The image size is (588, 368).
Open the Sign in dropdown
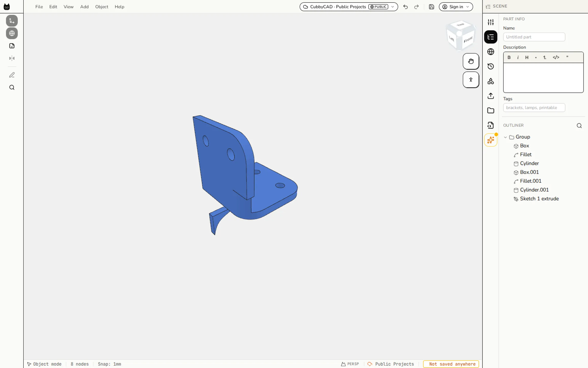pyautogui.click(x=456, y=7)
